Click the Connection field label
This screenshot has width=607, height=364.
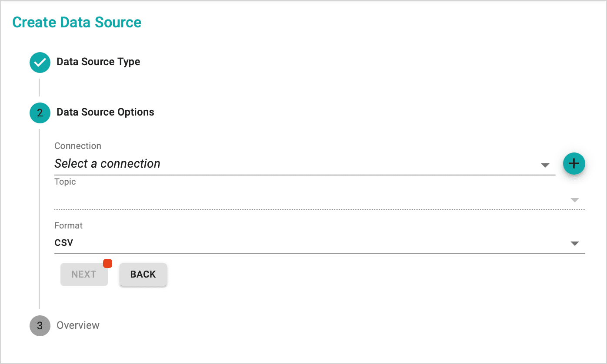pos(78,146)
